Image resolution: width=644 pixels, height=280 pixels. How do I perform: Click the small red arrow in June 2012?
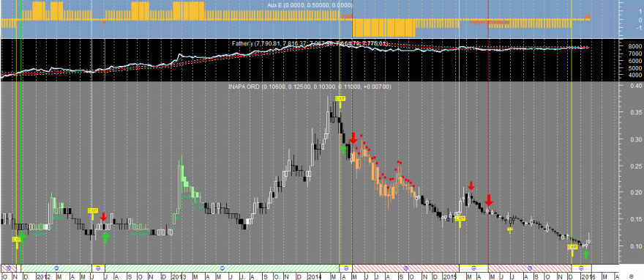tap(103, 216)
